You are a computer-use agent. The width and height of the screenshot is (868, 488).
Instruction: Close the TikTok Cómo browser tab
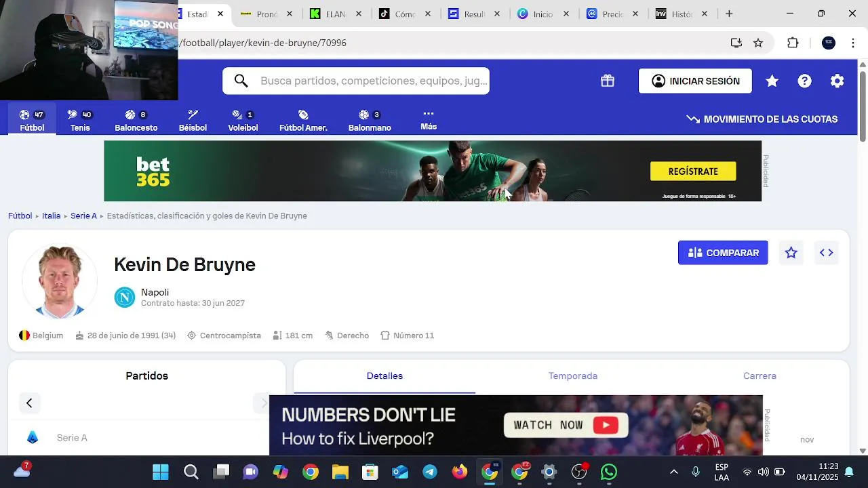428,14
